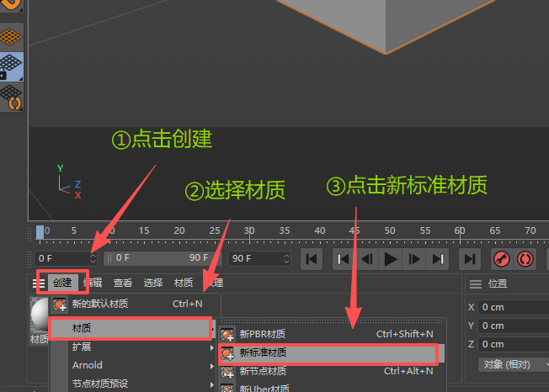Click the 位置 column header
549x392 pixels.
tap(498, 283)
